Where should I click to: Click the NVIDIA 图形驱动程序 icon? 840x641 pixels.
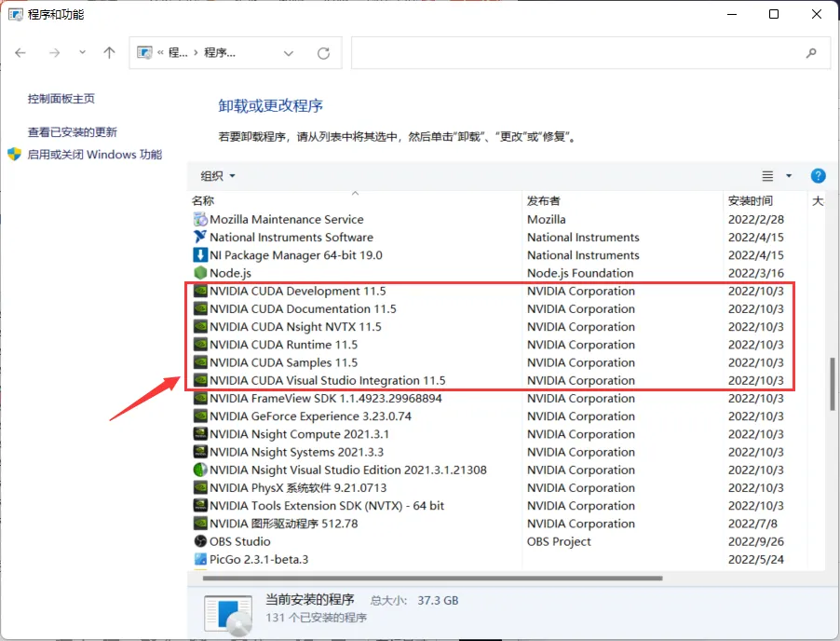pos(200,524)
